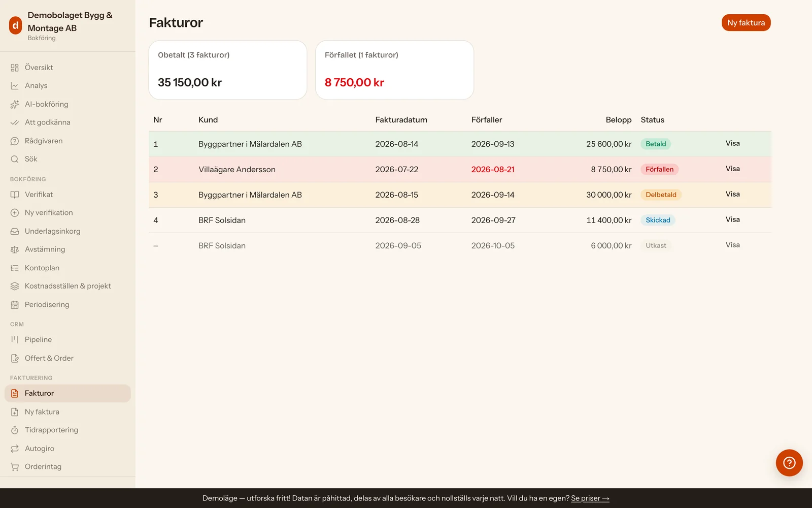812x508 pixels.
Task: Click the Ny verifikation plus icon
Action: (x=15, y=213)
